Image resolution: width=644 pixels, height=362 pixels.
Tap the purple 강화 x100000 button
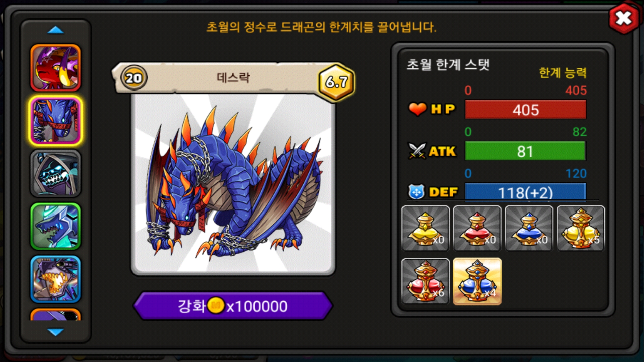[233, 306]
